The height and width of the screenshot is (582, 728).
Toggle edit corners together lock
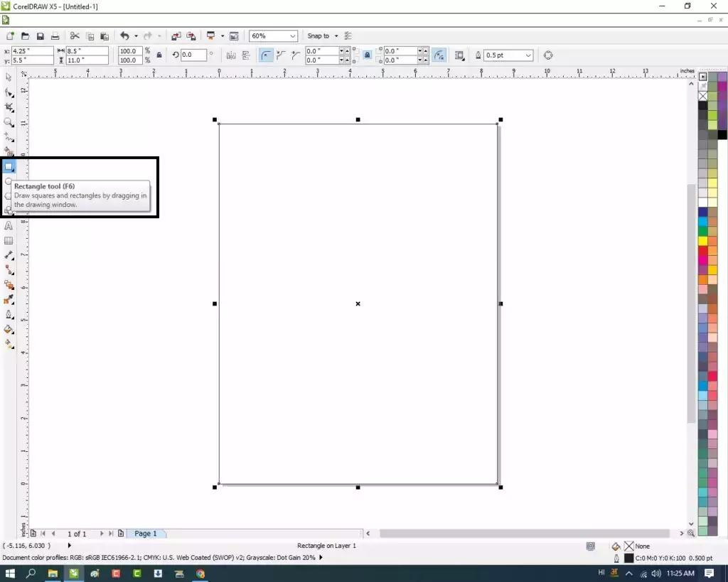367,55
